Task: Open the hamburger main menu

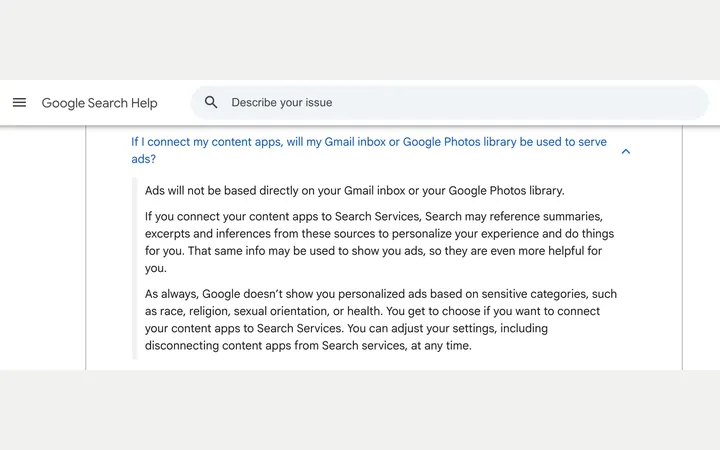Action: pos(19,102)
